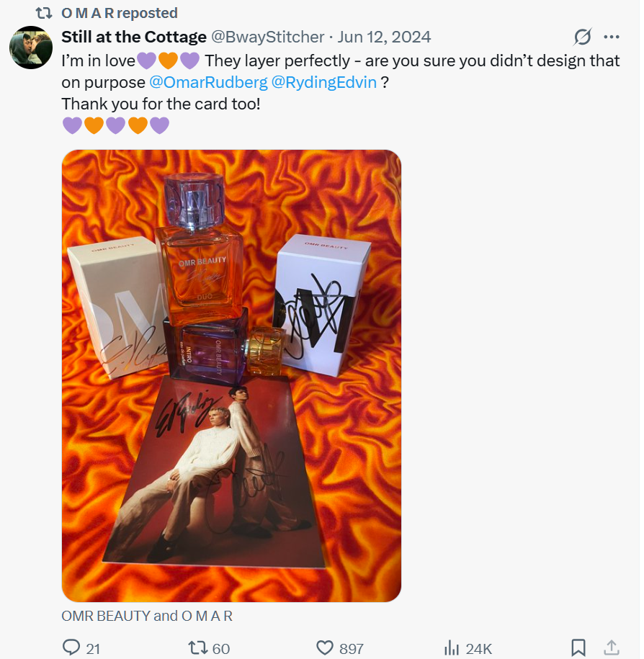The height and width of the screenshot is (659, 644).
Task: Click the @BwayStitcher handle
Action: pos(267,37)
